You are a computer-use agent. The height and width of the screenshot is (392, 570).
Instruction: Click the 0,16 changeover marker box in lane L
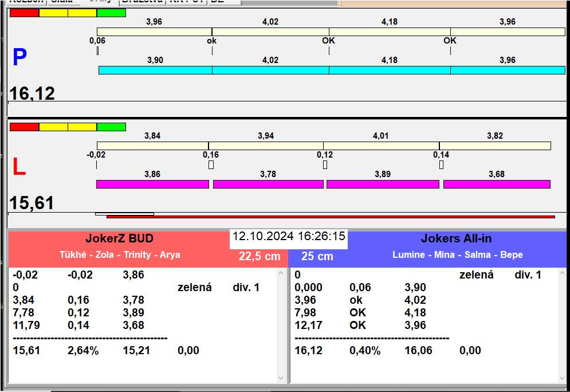[x=211, y=165]
